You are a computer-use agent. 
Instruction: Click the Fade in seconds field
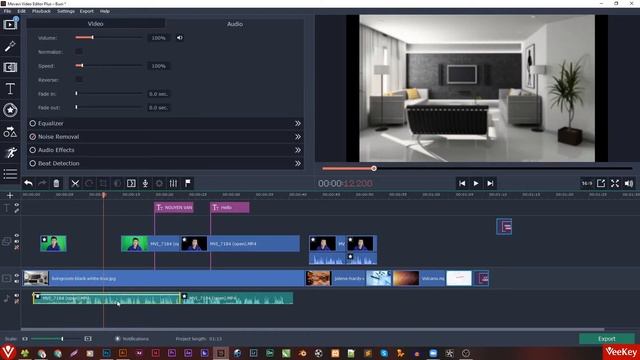pyautogui.click(x=158, y=94)
